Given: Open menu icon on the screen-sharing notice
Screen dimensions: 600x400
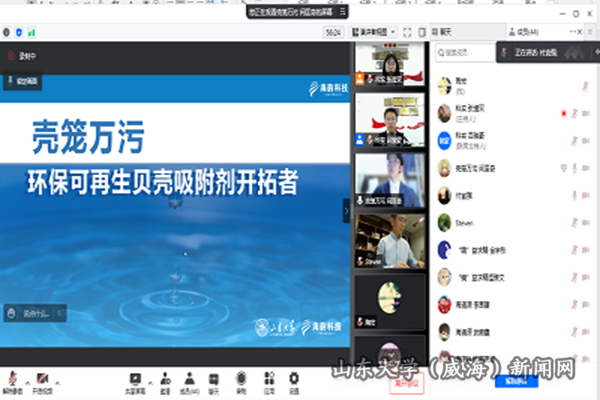Looking at the screenshot, I should coord(342,12).
